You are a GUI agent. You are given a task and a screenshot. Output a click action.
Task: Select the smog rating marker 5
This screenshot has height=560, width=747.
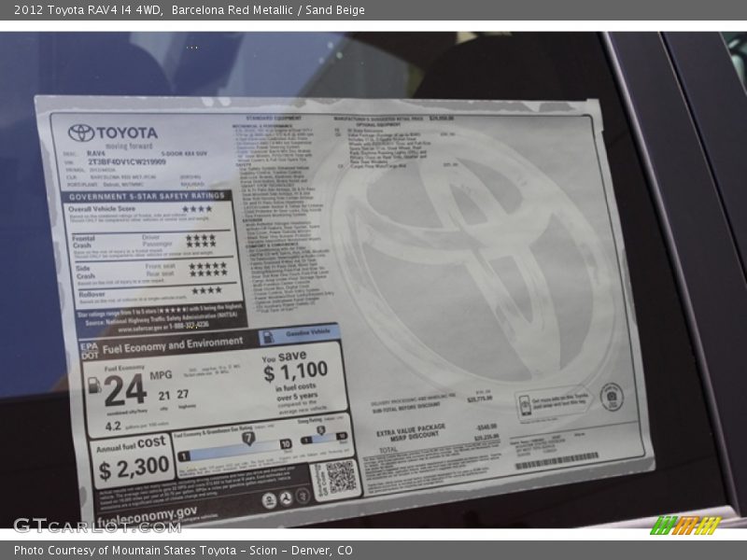(321, 430)
